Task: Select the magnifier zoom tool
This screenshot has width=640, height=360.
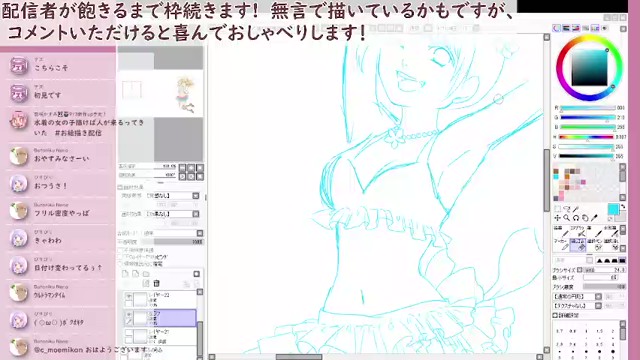Action: [x=567, y=218]
